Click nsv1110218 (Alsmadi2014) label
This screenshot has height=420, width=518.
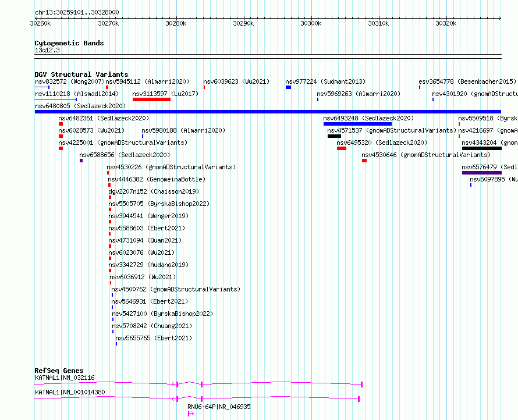(77, 94)
